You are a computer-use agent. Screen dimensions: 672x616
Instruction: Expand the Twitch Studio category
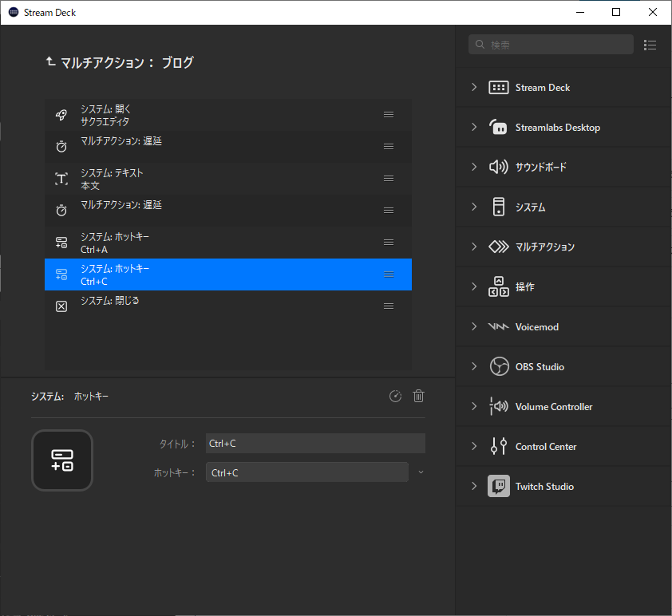[x=474, y=486]
